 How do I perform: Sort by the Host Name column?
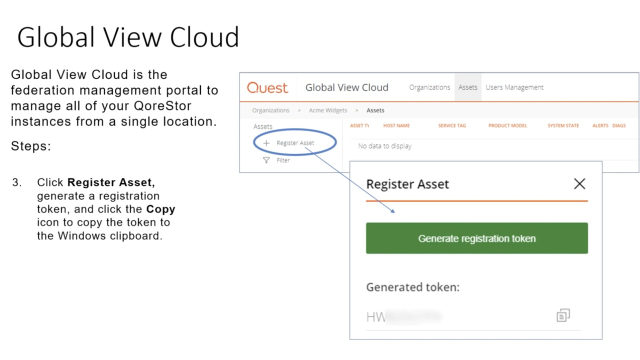(396, 126)
